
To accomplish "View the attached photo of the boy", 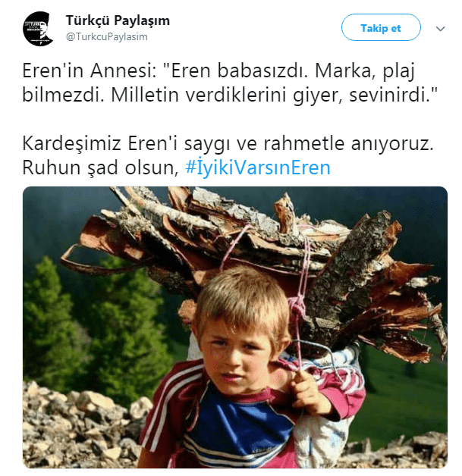I will [x=235, y=327].
